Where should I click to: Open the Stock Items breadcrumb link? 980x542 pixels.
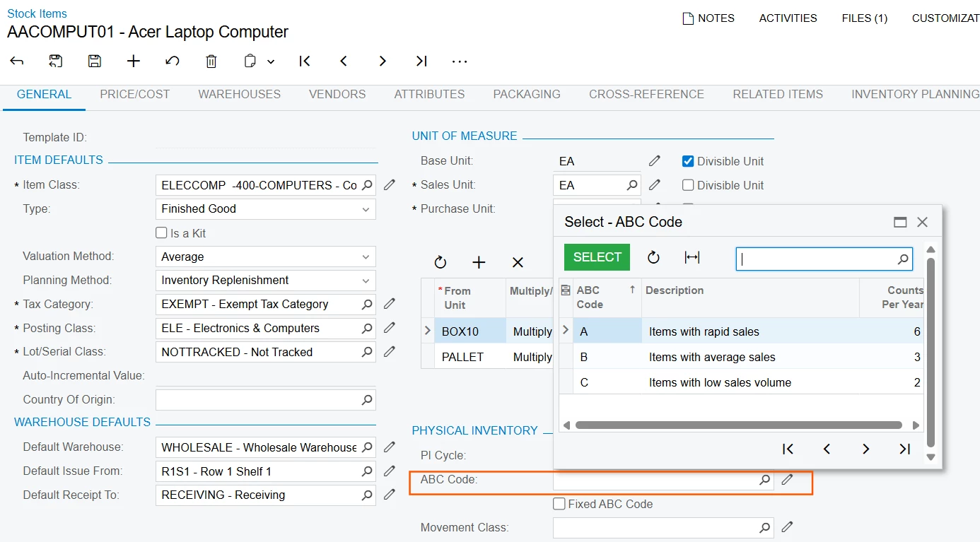click(x=37, y=13)
